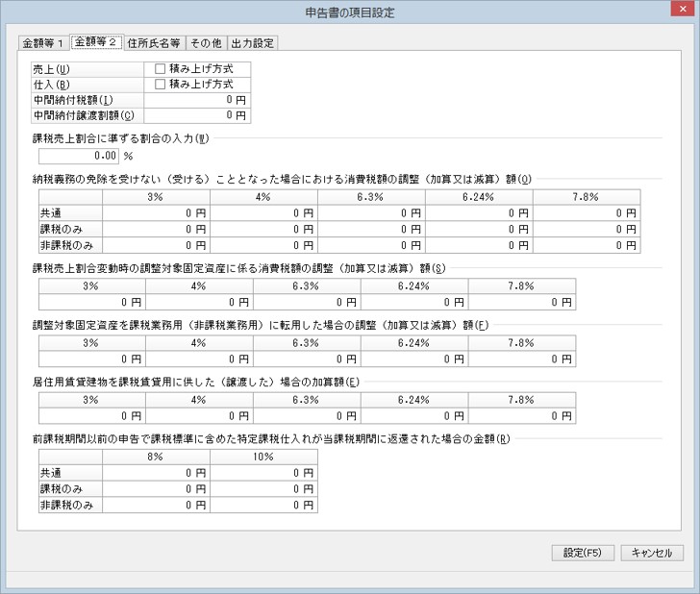700x594 pixels.
Task: Switch to the 金額等１ tab
Action: pos(43,43)
